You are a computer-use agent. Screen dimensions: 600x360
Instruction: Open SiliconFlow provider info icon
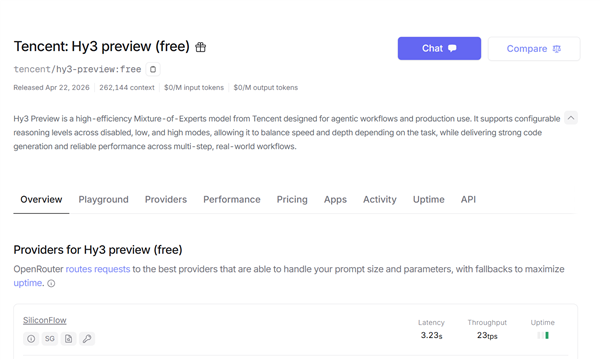31,339
